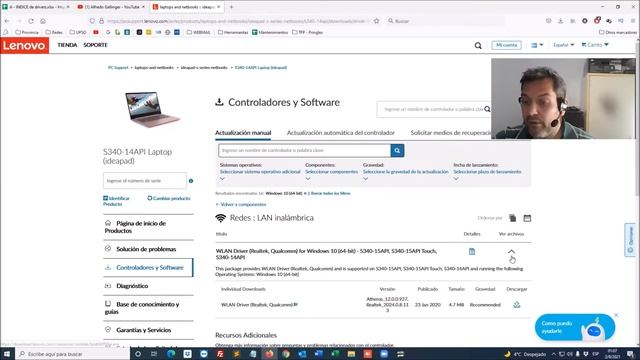640x360 pixels.
Task: Click the PC Support breadcrumb link
Action: (118, 68)
